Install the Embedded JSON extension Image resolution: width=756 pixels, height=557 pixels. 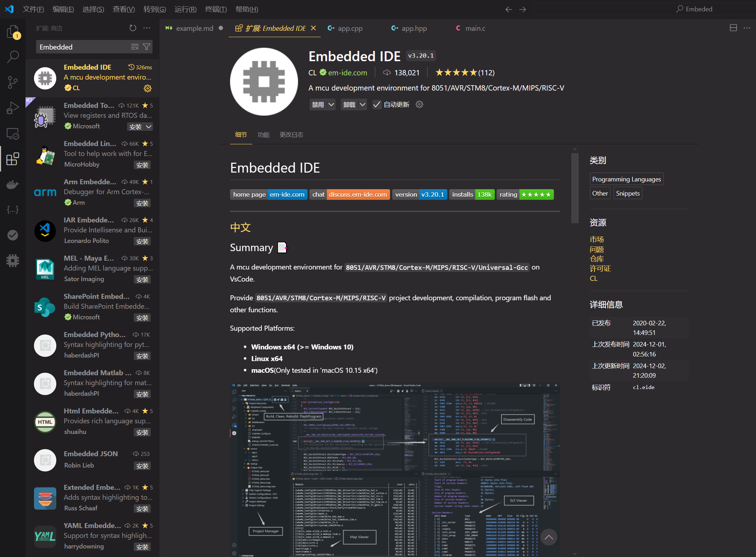click(142, 466)
